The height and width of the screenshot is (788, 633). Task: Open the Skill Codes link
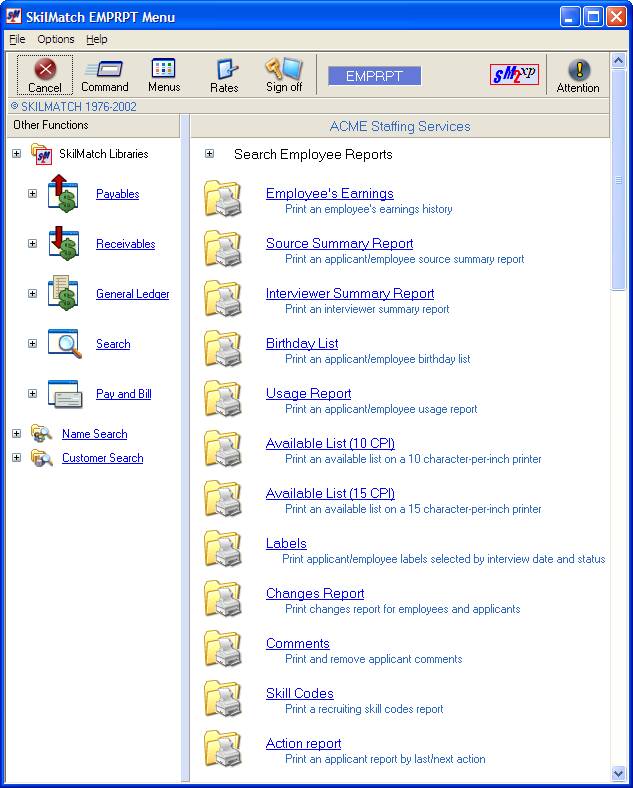[x=300, y=694]
